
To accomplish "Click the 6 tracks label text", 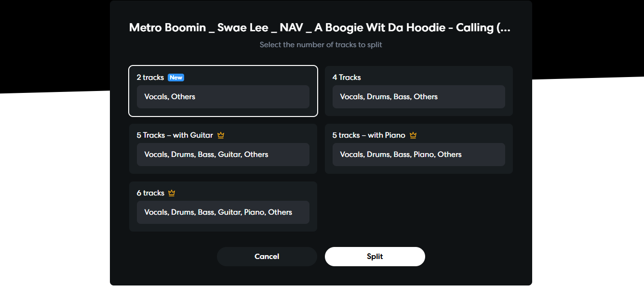I will tap(150, 193).
